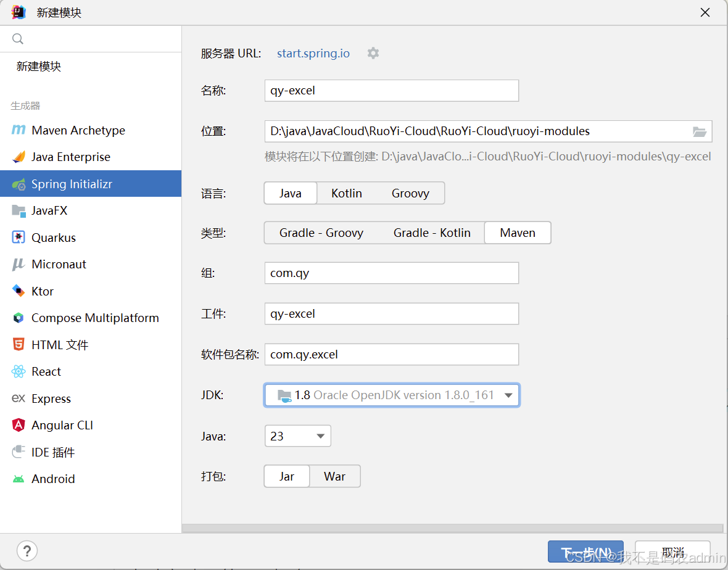
Task: Click the Micronaut mu icon
Action: point(18,264)
